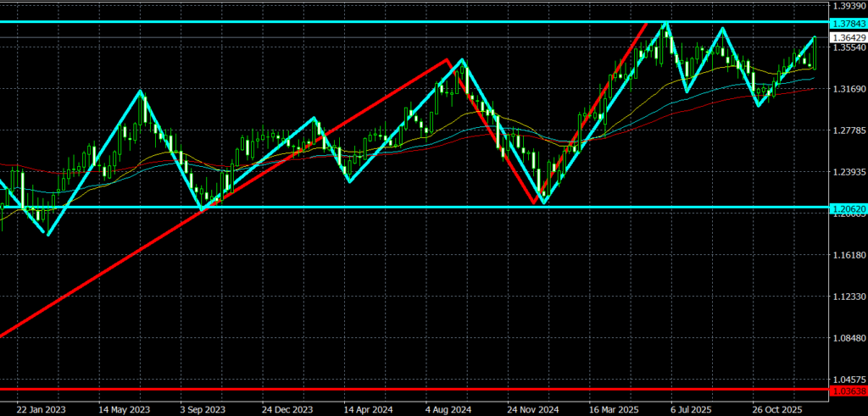
Task: Select the 1.27785 price axis value
Action: 847,131
